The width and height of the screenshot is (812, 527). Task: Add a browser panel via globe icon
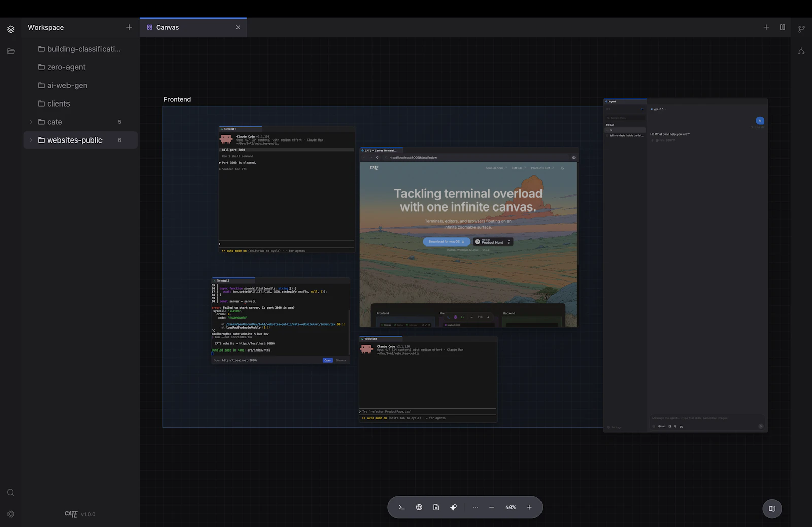pyautogui.click(x=419, y=507)
